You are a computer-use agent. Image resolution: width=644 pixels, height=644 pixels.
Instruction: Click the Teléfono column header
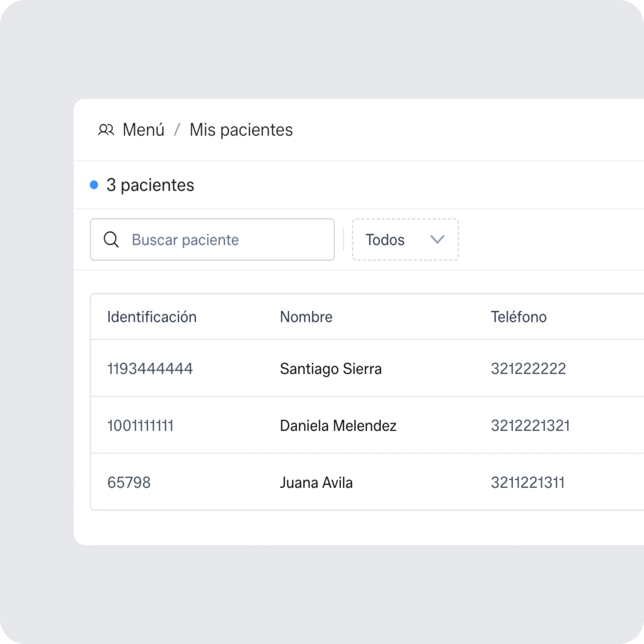(x=519, y=317)
